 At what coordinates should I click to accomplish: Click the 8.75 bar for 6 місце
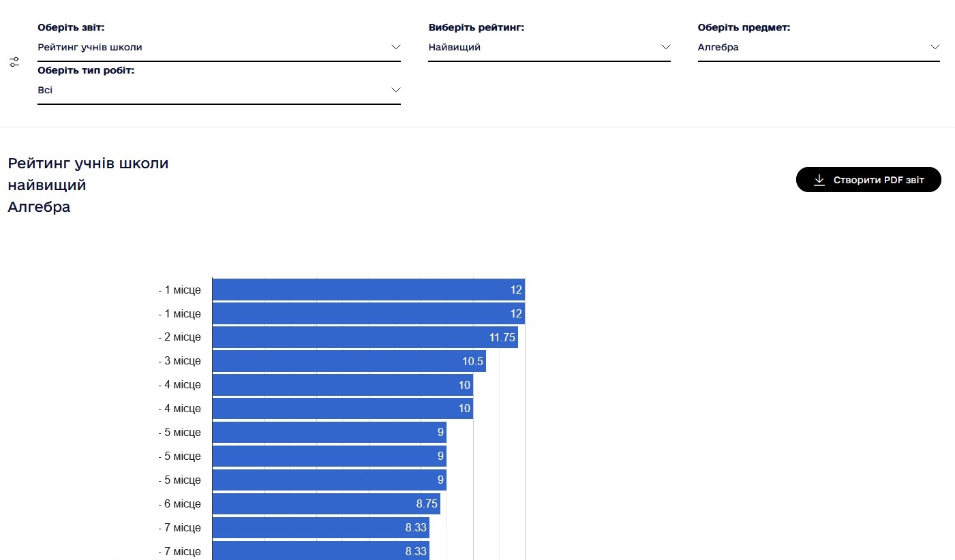(x=326, y=504)
